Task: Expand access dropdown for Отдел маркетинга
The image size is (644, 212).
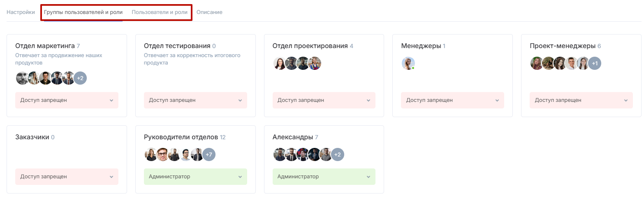Action: coord(67,100)
